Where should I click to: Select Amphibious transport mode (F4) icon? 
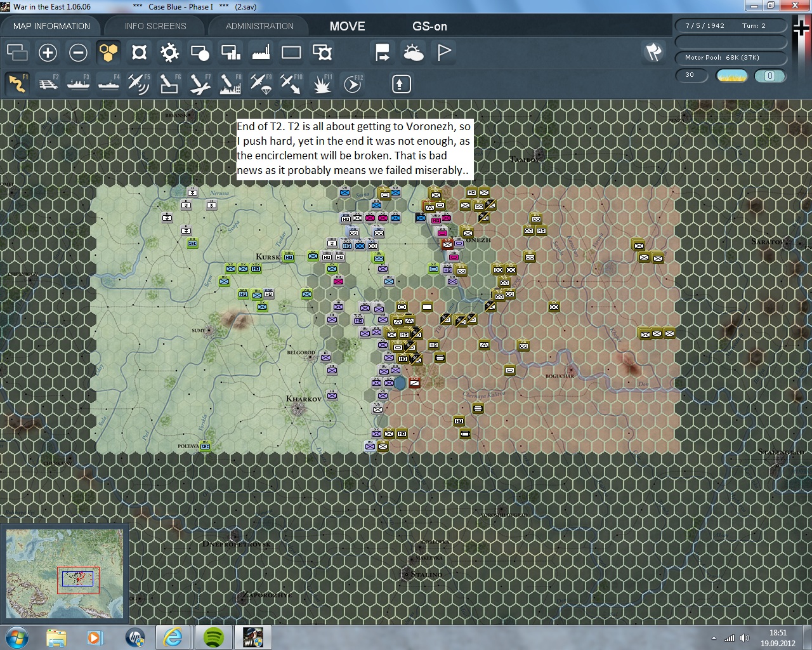(x=108, y=84)
